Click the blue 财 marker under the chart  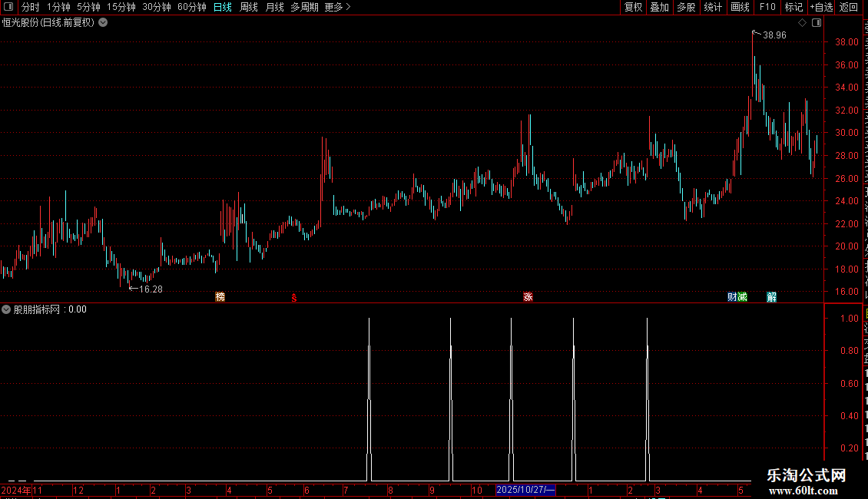pyautogui.click(x=732, y=297)
